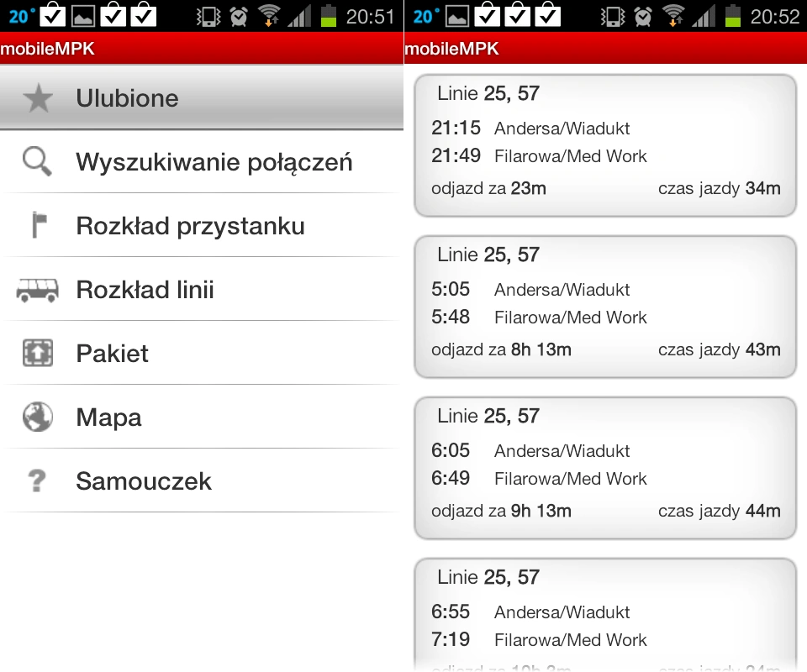This screenshot has height=672, width=807.
Task: Select the connection card departing at 5:05
Action: (x=605, y=307)
